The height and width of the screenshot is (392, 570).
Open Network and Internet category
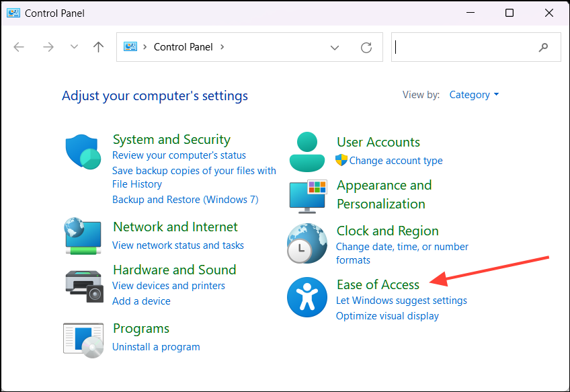pos(175,227)
